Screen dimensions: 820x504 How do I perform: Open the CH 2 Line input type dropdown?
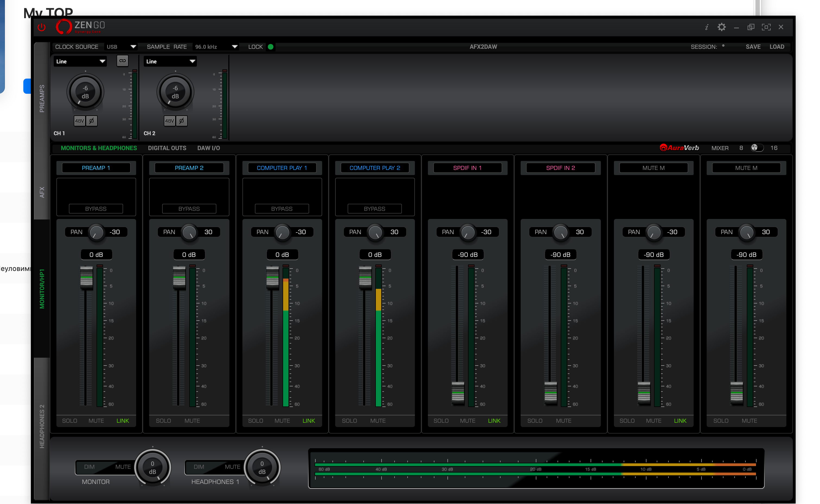tap(170, 61)
